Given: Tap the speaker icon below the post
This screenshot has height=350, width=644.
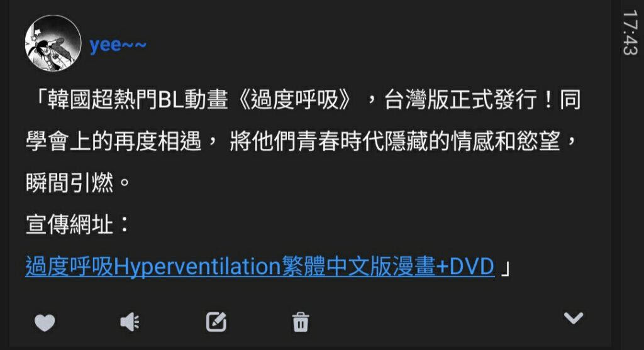Looking at the screenshot, I should point(130,322).
